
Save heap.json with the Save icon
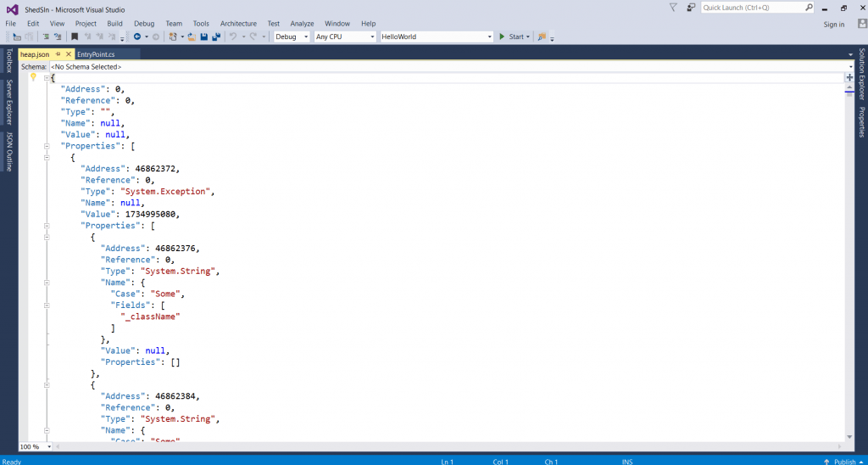point(203,36)
